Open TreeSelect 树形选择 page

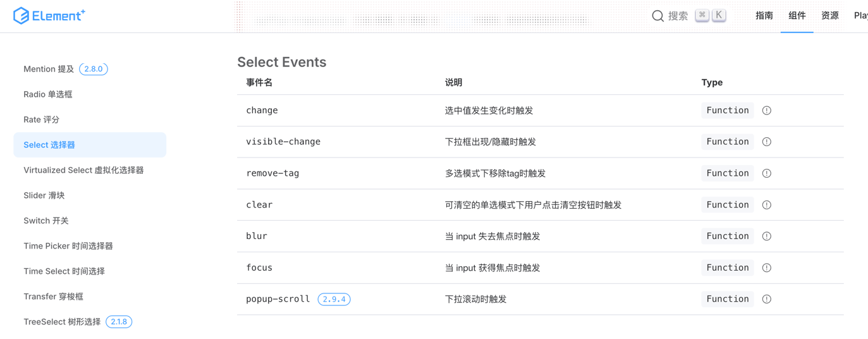point(62,322)
